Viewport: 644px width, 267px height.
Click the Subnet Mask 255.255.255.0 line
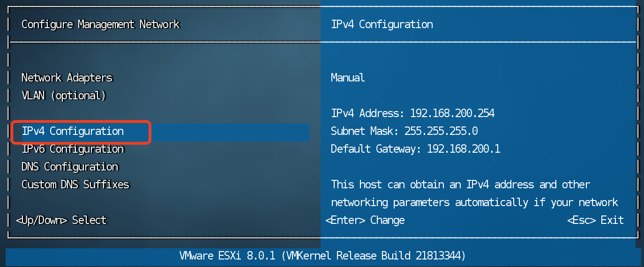tap(404, 132)
